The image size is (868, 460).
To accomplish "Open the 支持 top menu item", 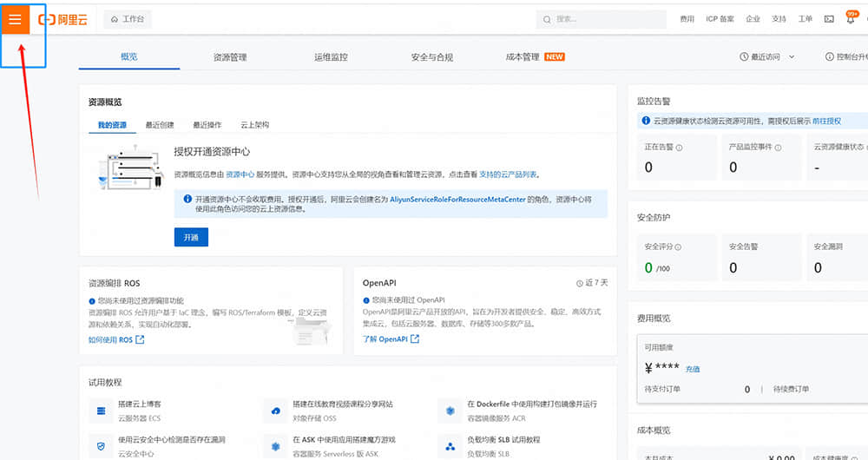I will point(779,19).
